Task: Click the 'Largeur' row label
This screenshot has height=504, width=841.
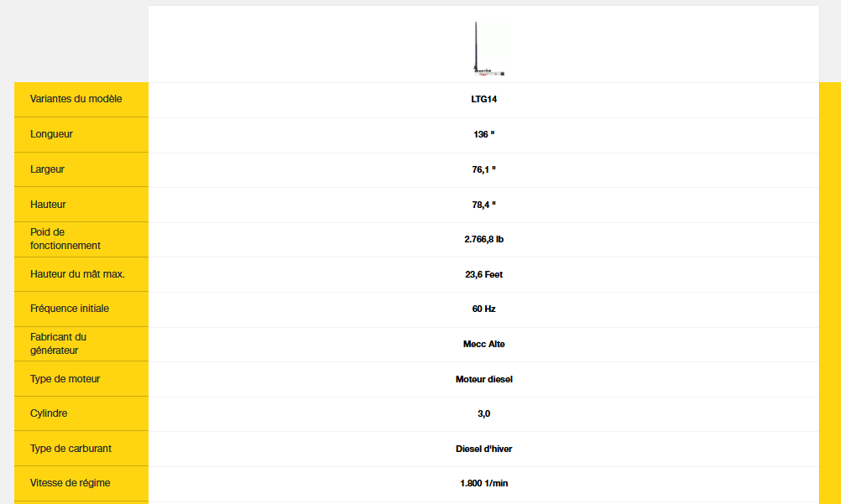Action: 48,169
